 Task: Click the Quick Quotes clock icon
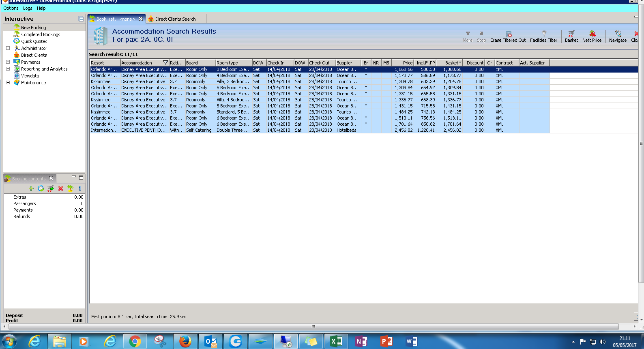pyautogui.click(x=17, y=41)
